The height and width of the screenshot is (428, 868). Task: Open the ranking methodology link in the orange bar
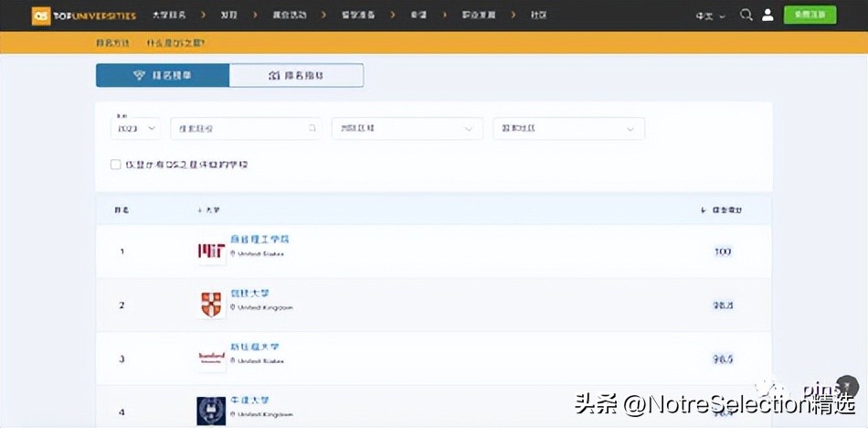click(112, 43)
